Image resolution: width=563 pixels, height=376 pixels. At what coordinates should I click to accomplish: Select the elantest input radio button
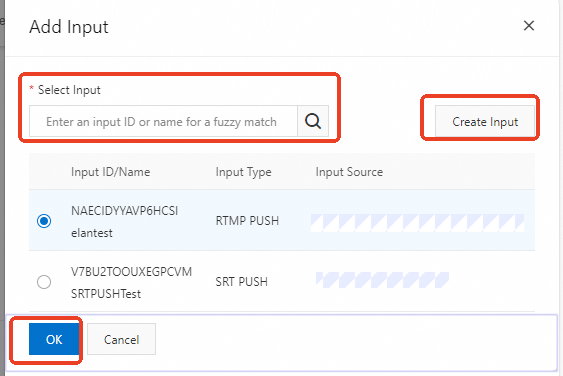click(x=44, y=221)
